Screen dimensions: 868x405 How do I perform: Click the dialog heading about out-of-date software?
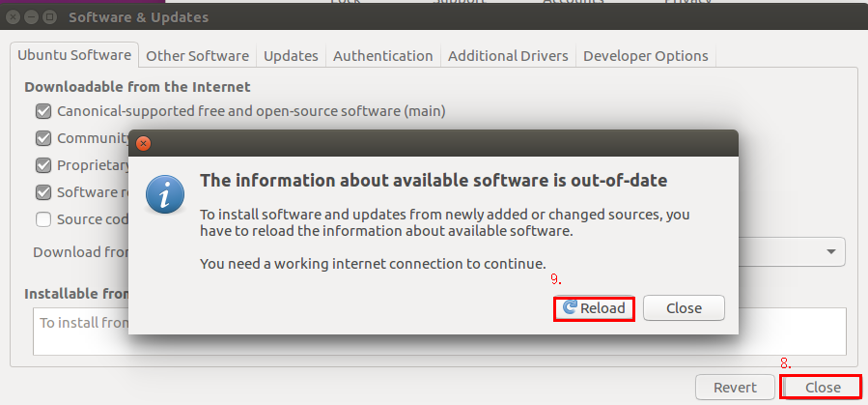[x=434, y=181]
